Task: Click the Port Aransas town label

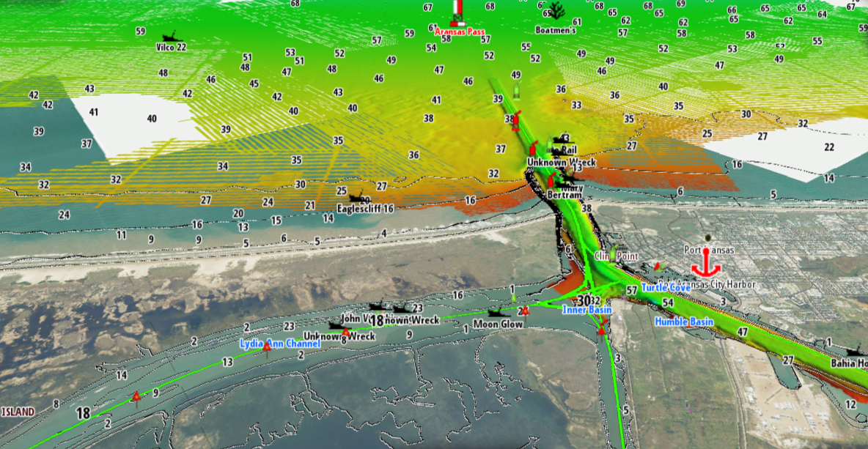Action: 709,250
